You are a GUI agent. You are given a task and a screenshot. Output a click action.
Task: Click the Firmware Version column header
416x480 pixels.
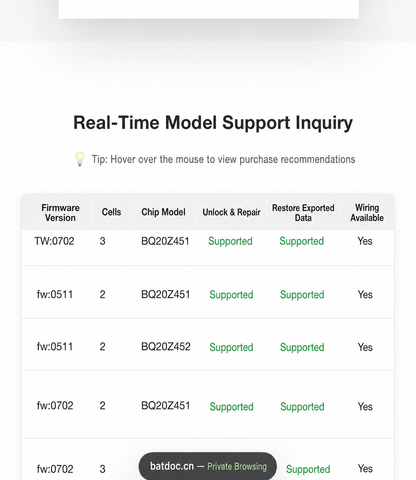[60, 213]
